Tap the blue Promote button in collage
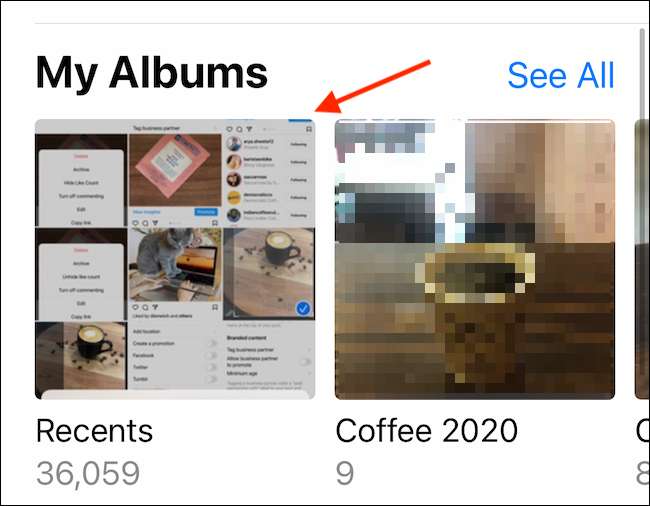The image size is (650, 506). point(206,212)
